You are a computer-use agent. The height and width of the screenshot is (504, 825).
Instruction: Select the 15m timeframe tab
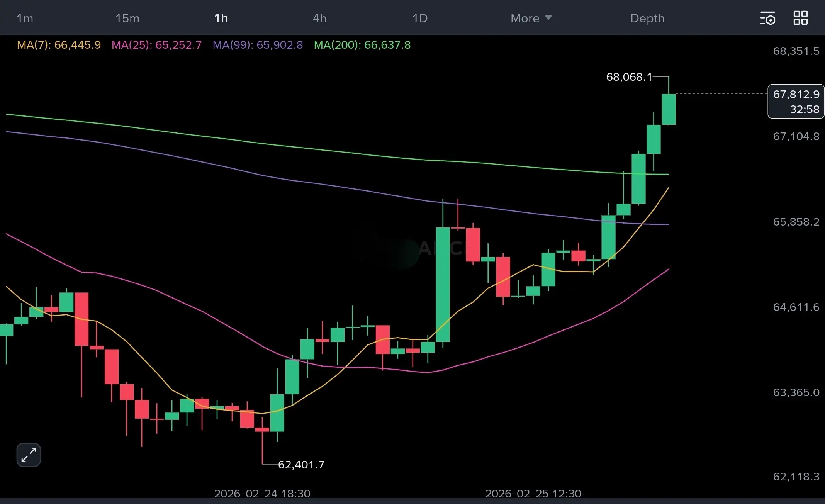tap(127, 18)
